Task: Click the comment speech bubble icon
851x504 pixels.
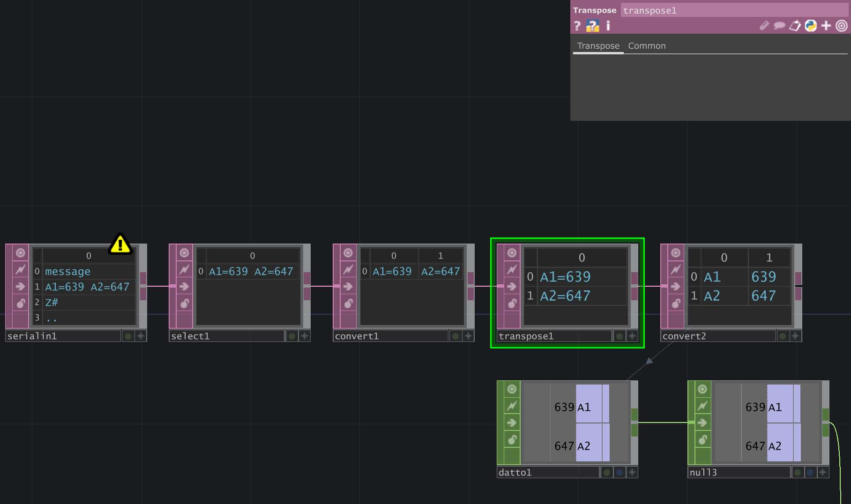Action: [779, 26]
